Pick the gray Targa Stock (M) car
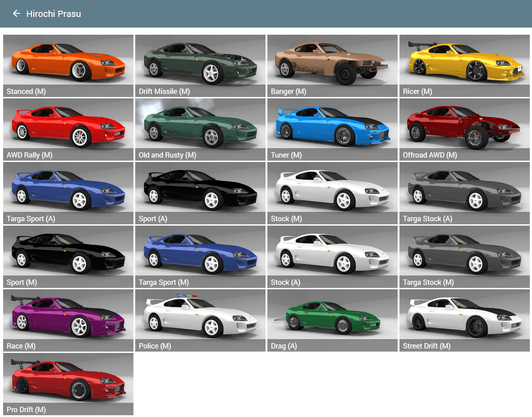 tap(464, 257)
